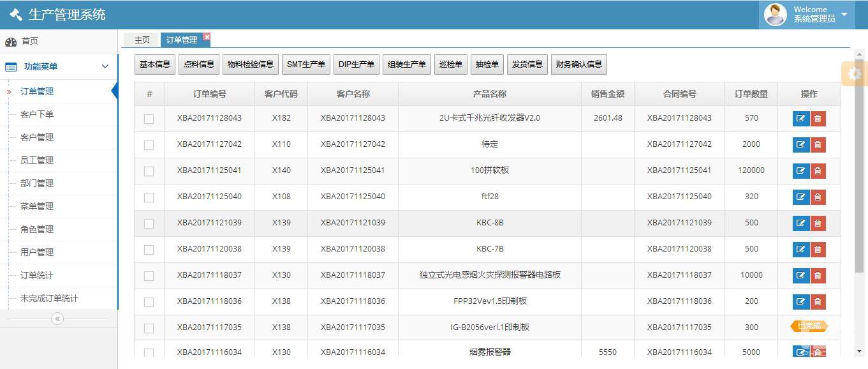This screenshot has height=369, width=868.
Task: Close the 订单管理 tab
Action: 207,36
